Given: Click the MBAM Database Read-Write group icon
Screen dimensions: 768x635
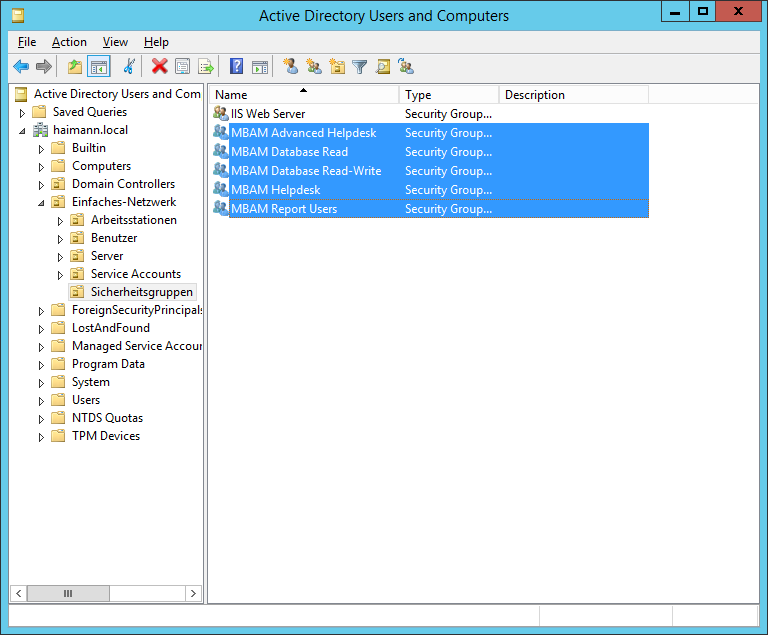Looking at the screenshot, I should click(x=220, y=171).
